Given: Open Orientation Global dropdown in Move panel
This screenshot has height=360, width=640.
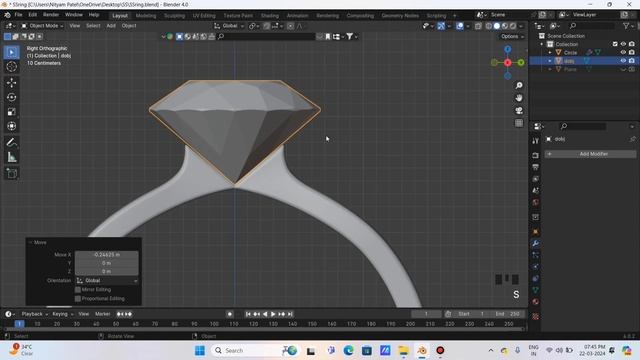Looking at the screenshot, I should tap(107, 280).
